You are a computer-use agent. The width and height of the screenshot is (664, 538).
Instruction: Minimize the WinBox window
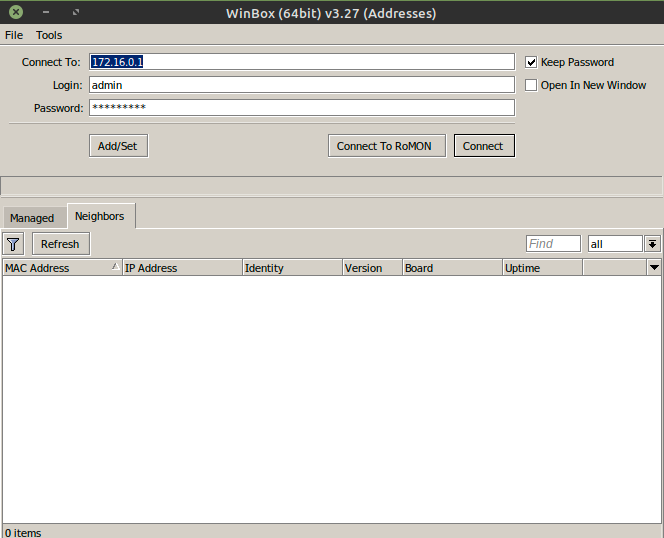pyautogui.click(x=46, y=13)
